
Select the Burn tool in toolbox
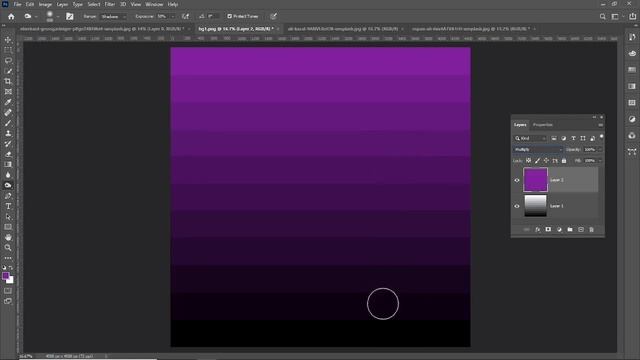coord(8,185)
